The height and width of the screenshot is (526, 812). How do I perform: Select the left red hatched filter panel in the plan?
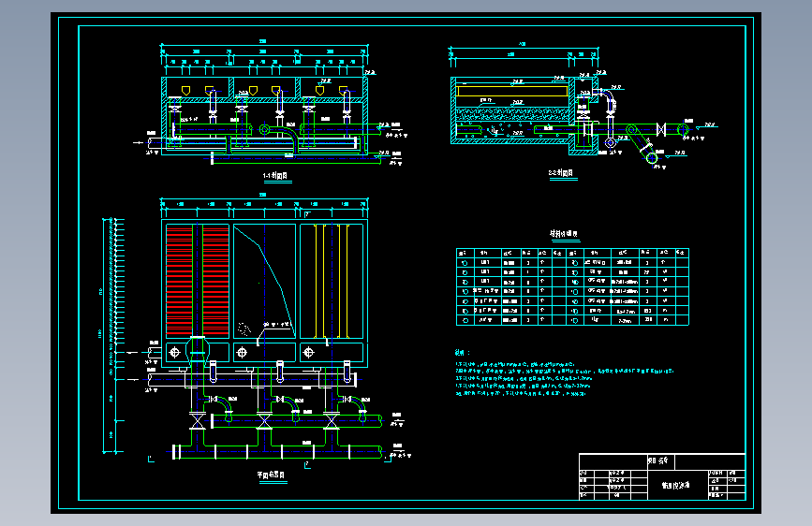179,281
